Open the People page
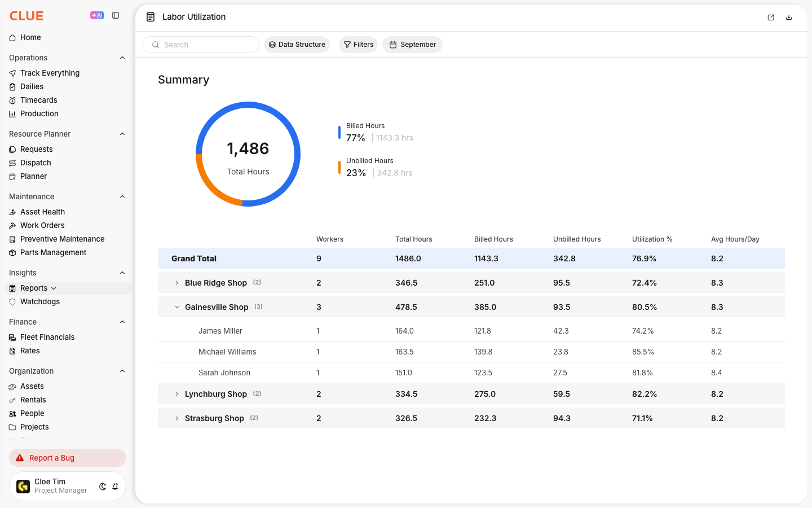This screenshot has width=812, height=508. pyautogui.click(x=32, y=413)
